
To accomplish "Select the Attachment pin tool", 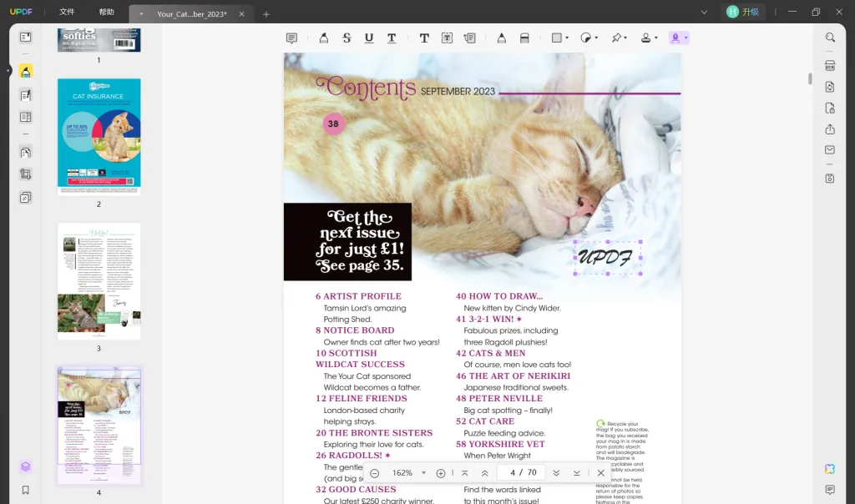I will click(x=616, y=38).
